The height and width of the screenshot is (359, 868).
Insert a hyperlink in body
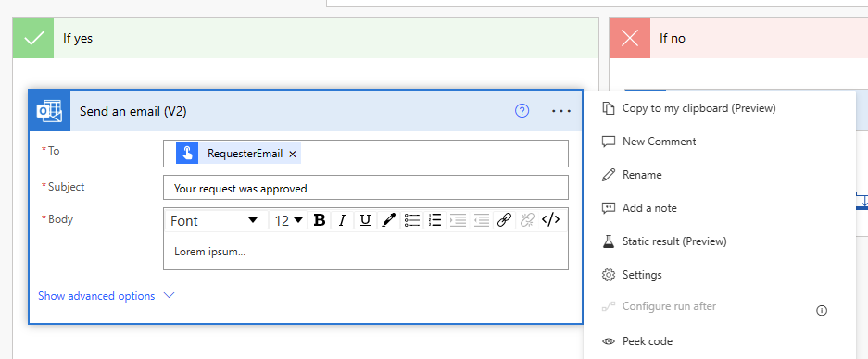503,220
